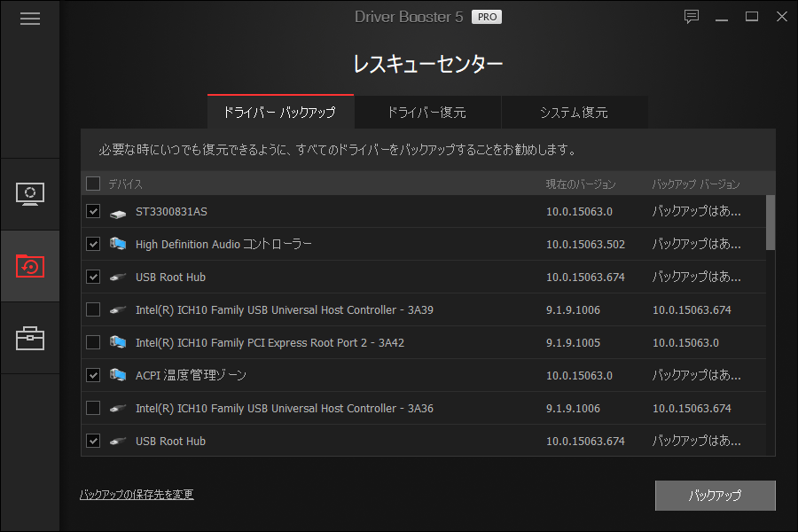This screenshot has width=798, height=532.
Task: Uncheck High Definition Audio コントローラー checkbox
Action: coord(93,244)
